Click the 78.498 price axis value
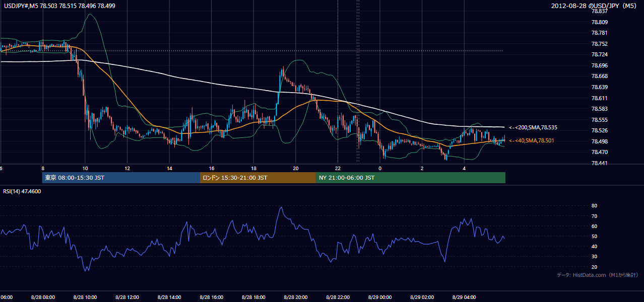Image resolution: width=644 pixels, height=302 pixels. (x=599, y=141)
